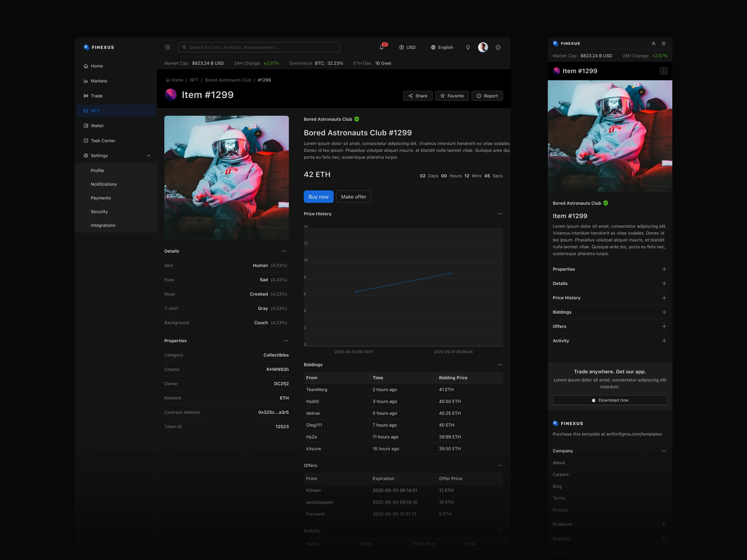
Task: Click the user icon in the mobile header
Action: click(x=653, y=43)
